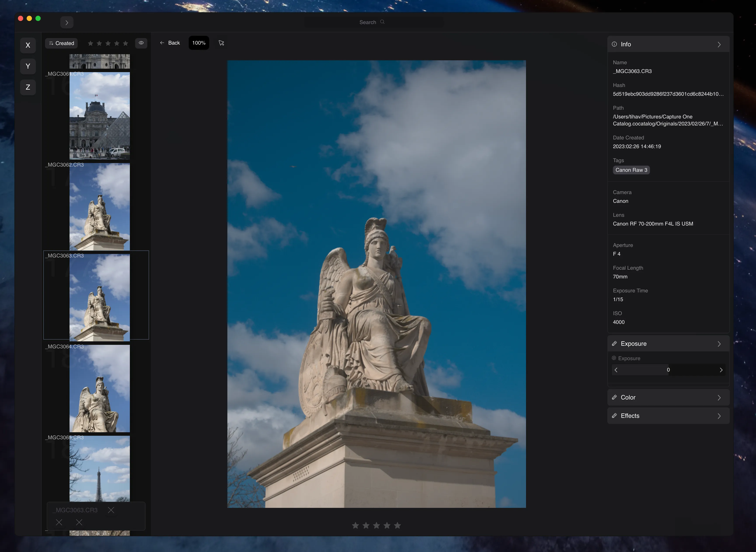Increase exposure with the right arrow
The width and height of the screenshot is (756, 552).
pos(721,370)
